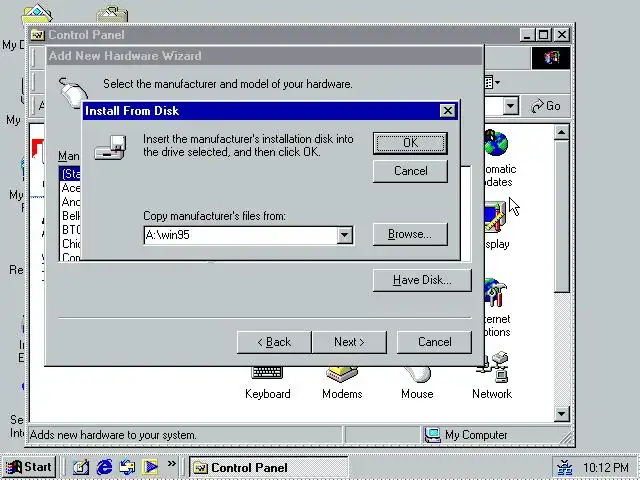Click the disk drive icon in Install From Disk
This screenshot has height=480, width=640.
point(111,147)
